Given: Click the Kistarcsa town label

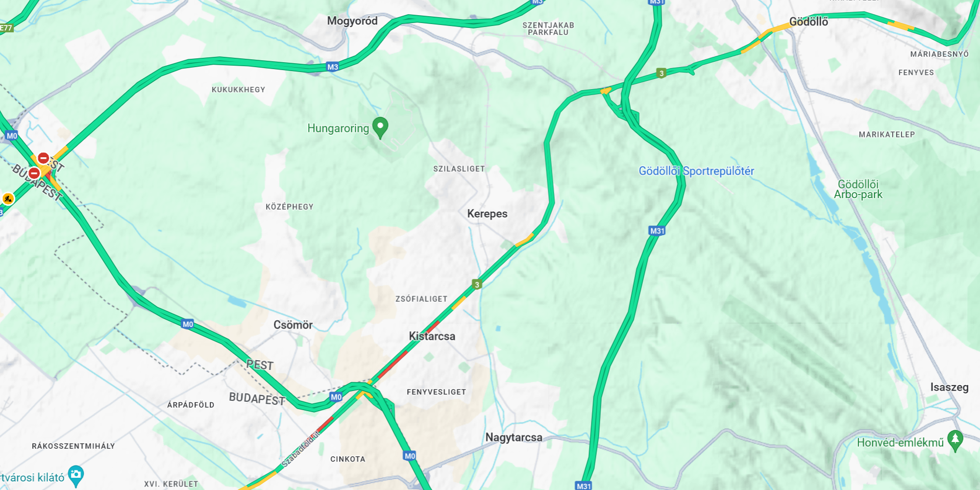Looking at the screenshot, I should click(432, 336).
